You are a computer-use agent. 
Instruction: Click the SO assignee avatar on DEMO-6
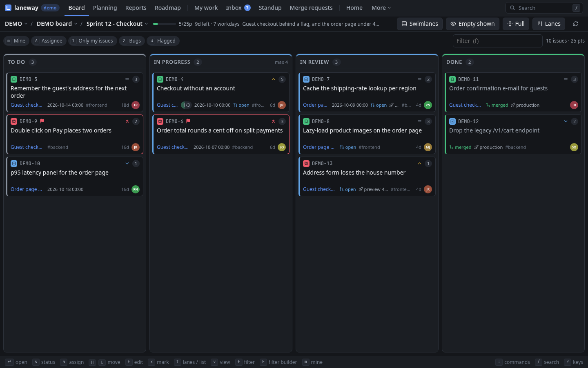click(282, 147)
